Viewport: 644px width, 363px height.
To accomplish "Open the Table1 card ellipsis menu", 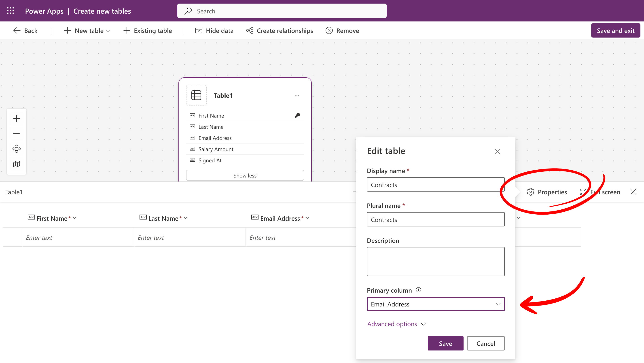I will pos(297,95).
